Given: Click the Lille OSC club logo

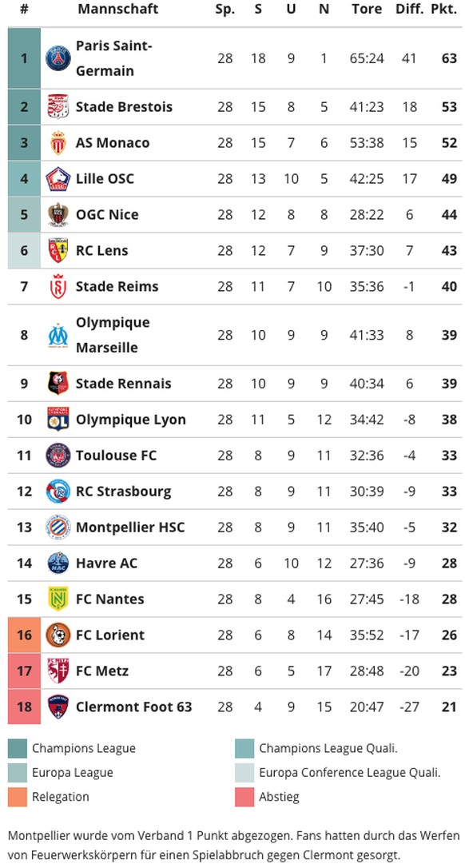Looking at the screenshot, I should coord(58,179).
